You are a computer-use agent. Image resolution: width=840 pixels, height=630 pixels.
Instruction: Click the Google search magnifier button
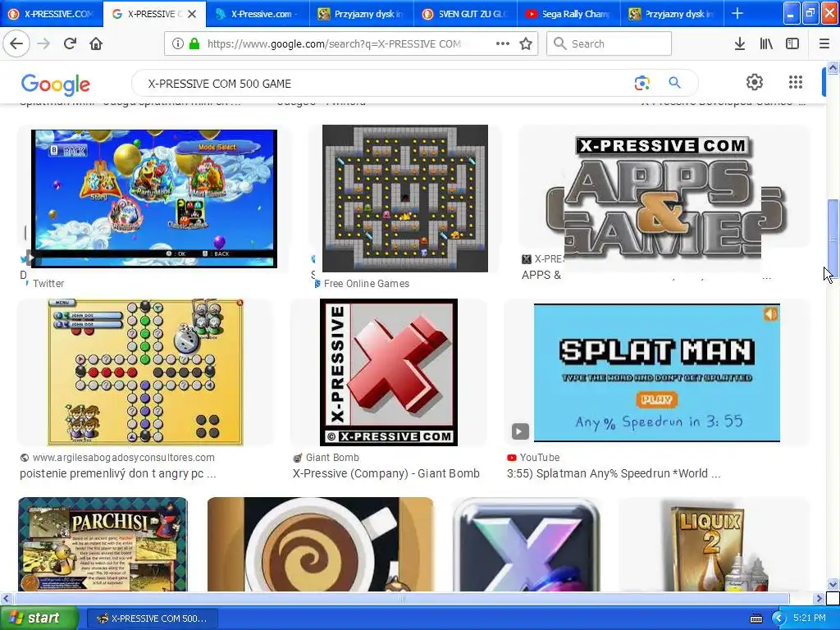[674, 83]
